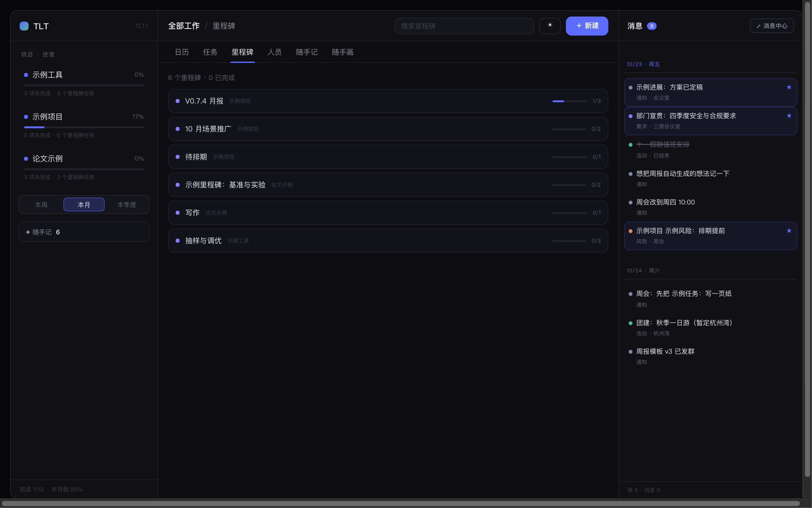Select the 本季度 time range
The image size is (812, 508).
(127, 204)
